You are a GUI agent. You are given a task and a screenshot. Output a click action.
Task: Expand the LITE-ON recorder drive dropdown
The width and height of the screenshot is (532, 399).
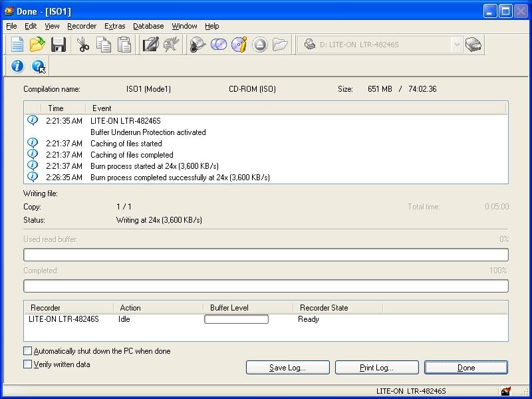pyautogui.click(x=456, y=45)
